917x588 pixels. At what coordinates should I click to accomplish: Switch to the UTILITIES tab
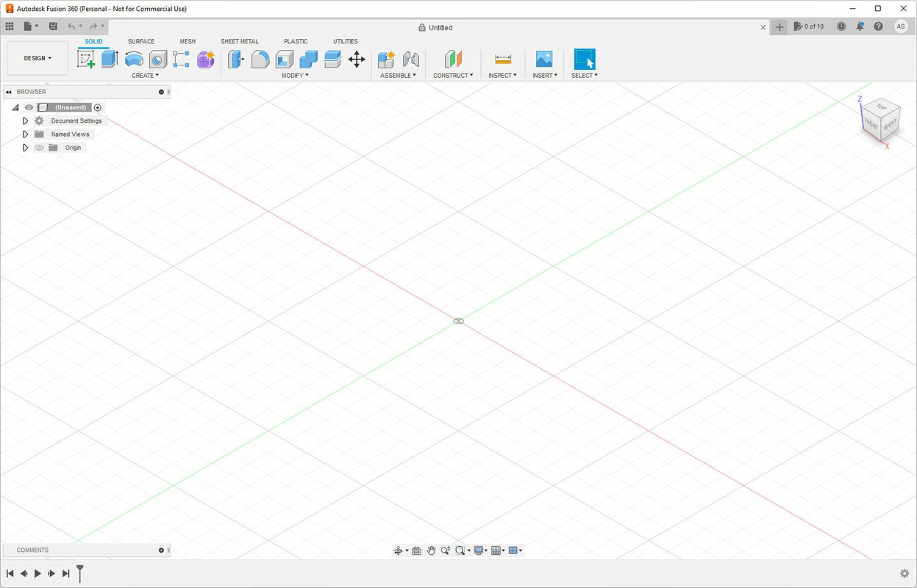point(345,42)
